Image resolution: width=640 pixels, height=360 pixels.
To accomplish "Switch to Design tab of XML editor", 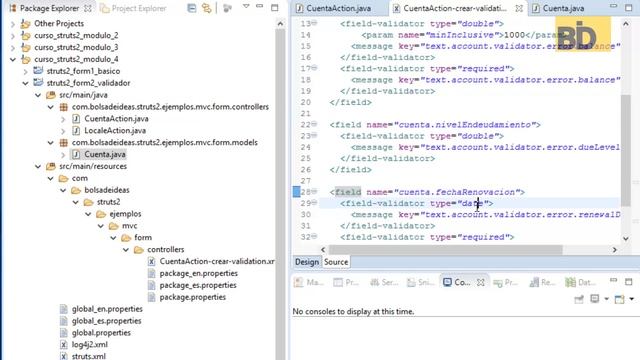I will pos(307,262).
